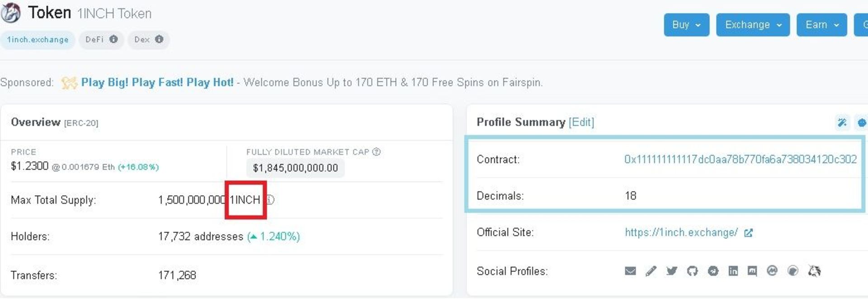Click the magic wand icon in Profile Summary
This screenshot has width=868, height=299.
pos(842,122)
